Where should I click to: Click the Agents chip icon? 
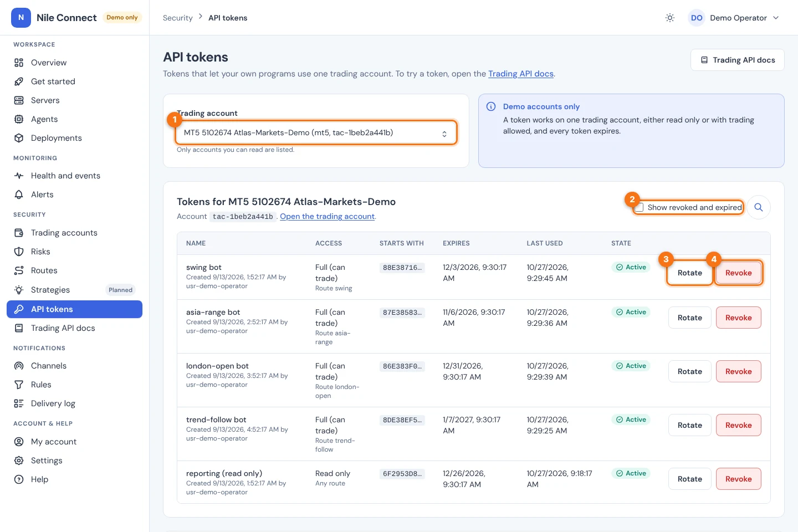pos(19,119)
